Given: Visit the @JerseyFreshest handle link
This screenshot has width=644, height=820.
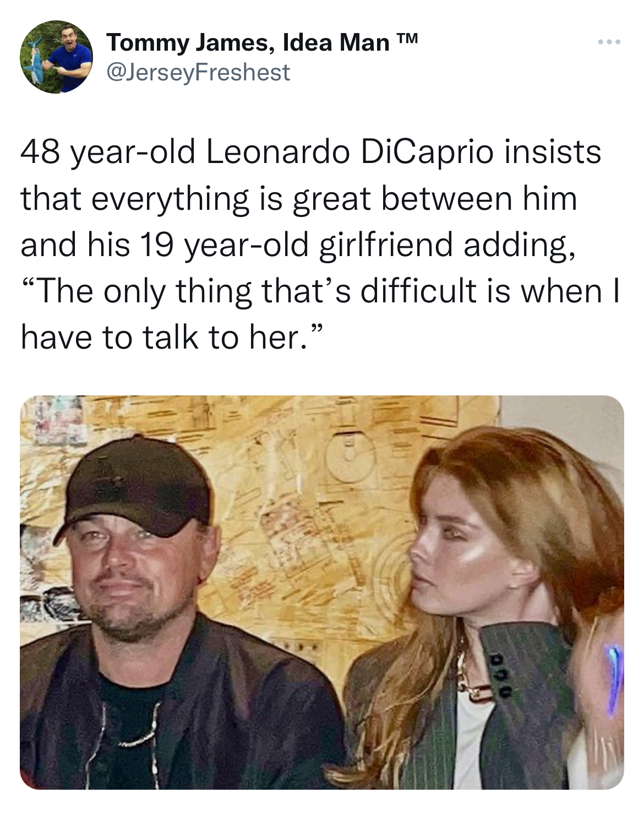Looking at the screenshot, I should point(198,72).
